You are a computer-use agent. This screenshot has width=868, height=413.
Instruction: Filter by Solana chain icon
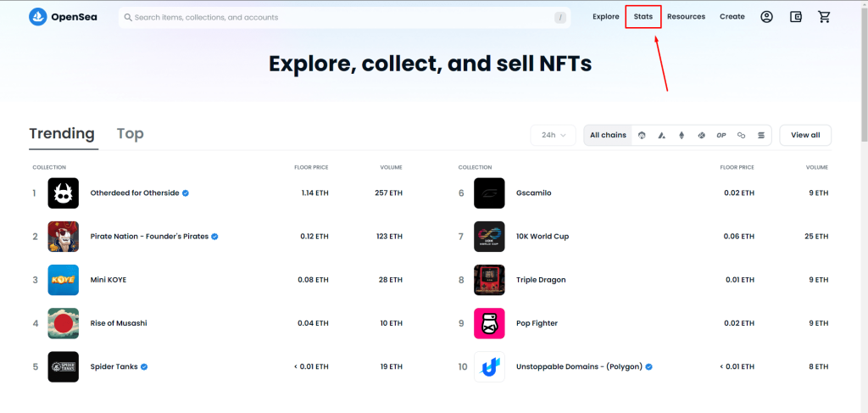761,135
